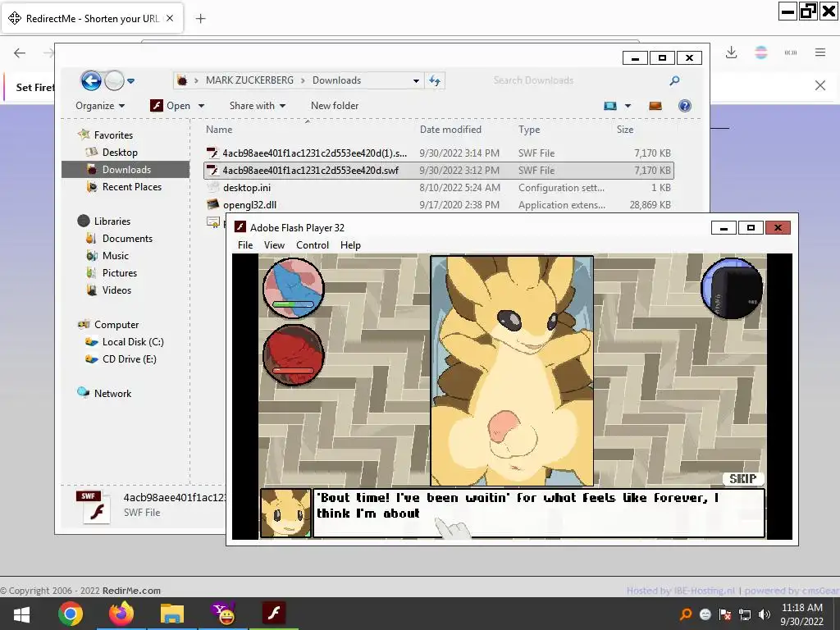Open Flash Player File menu
840x630 pixels.
click(x=245, y=244)
